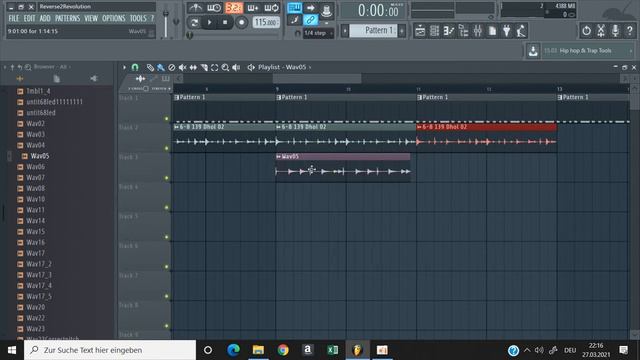Select the playlist slip tool
Image resolution: width=640 pixels, height=360 pixels.
pos(193,67)
